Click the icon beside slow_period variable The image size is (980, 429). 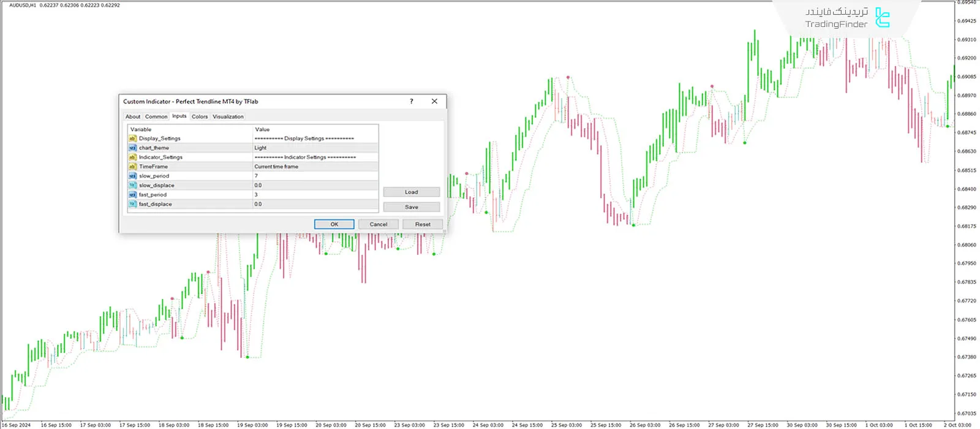[x=132, y=176]
